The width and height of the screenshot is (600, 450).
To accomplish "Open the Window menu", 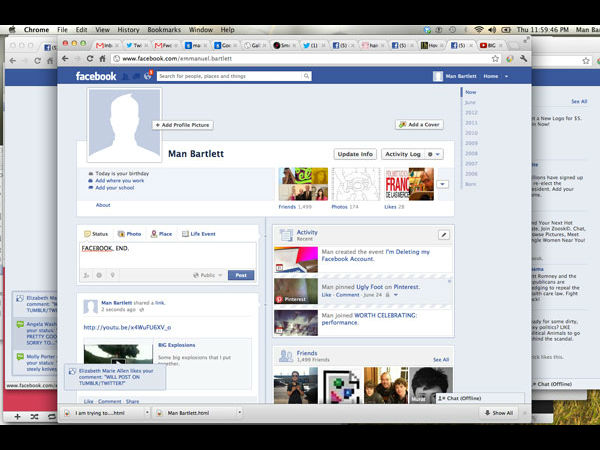I will click(201, 29).
